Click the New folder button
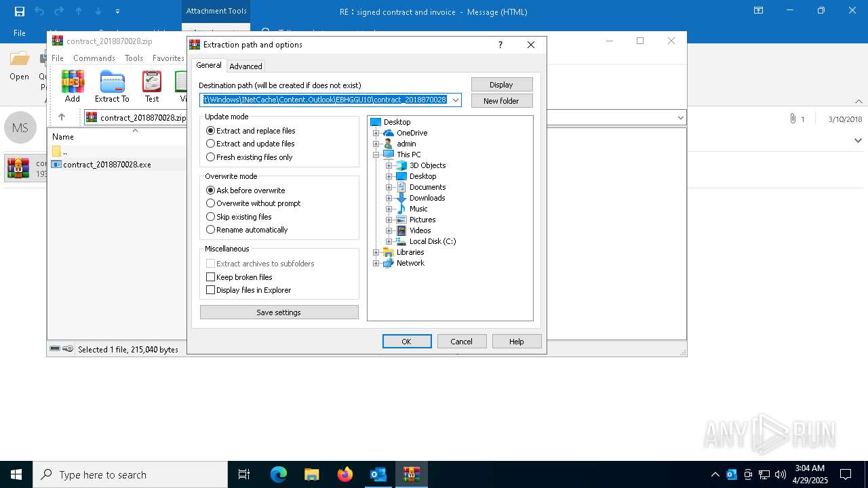868x488 pixels. tap(502, 101)
